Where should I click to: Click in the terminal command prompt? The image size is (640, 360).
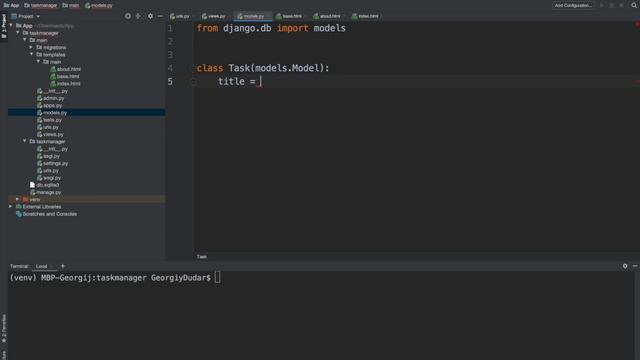pos(218,278)
